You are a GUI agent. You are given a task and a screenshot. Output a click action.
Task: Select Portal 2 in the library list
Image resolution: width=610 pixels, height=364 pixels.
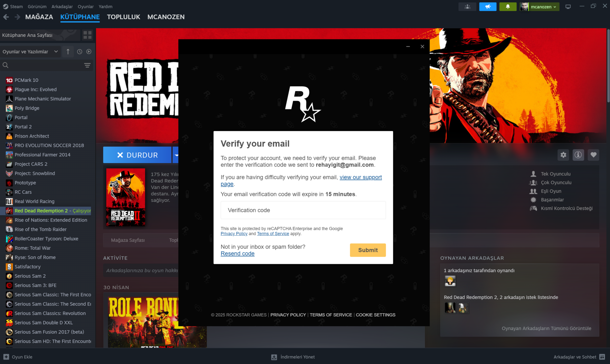click(x=23, y=127)
